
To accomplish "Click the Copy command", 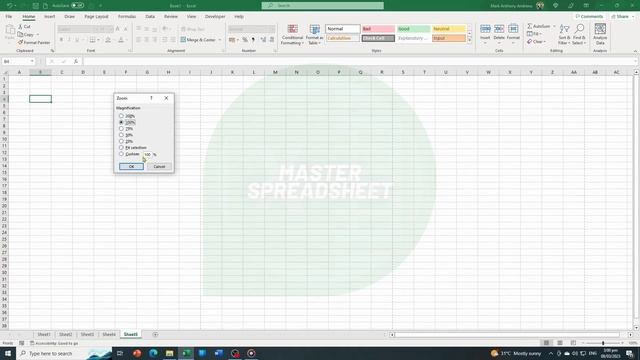I will 27,35.
